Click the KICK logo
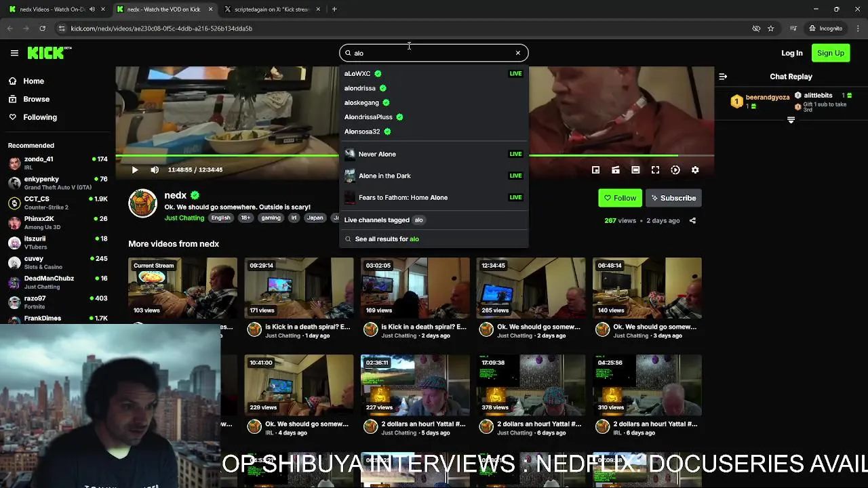Screen dimensions: 868x488 pos(49,53)
